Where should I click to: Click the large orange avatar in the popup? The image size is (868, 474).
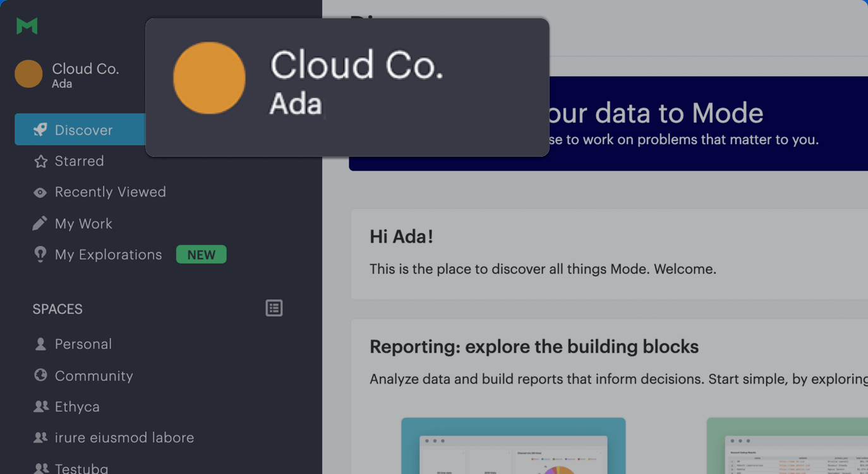pyautogui.click(x=209, y=78)
